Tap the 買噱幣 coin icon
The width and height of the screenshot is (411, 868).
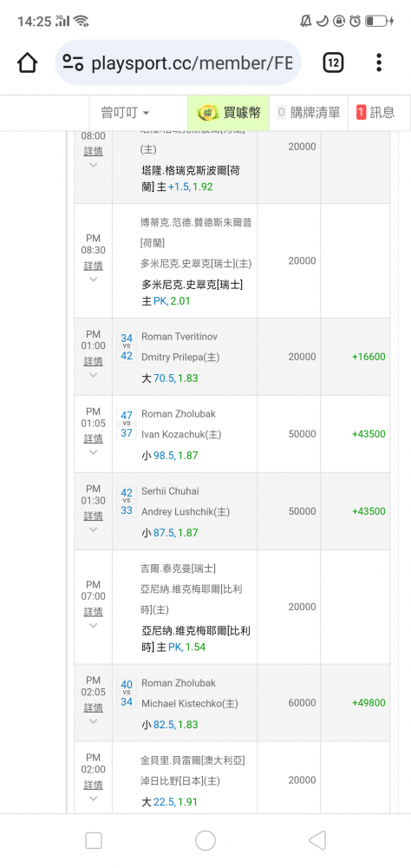[x=207, y=113]
